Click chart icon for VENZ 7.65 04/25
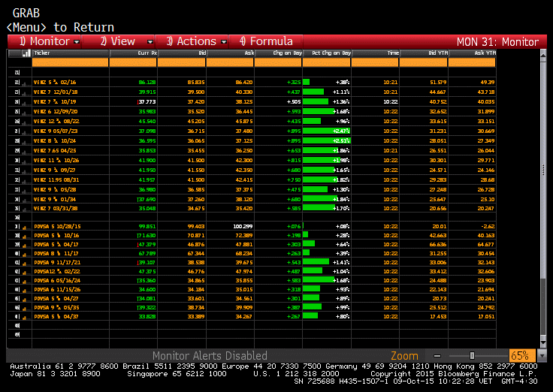Viewport: 553px width, 392px height. point(25,152)
